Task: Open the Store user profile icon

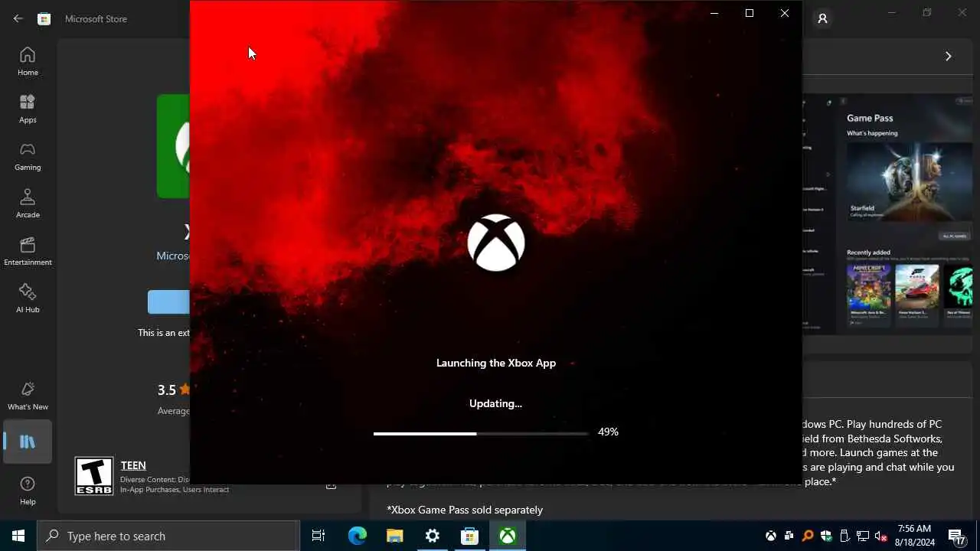Action: [822, 18]
